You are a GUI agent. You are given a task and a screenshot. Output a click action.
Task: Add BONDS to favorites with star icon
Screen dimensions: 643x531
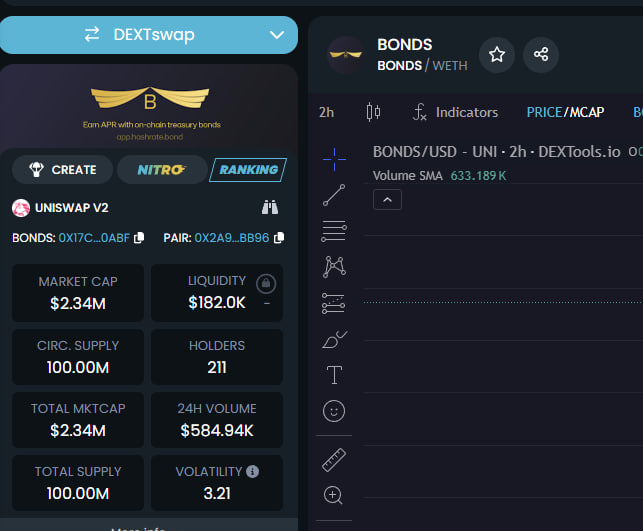coord(497,55)
